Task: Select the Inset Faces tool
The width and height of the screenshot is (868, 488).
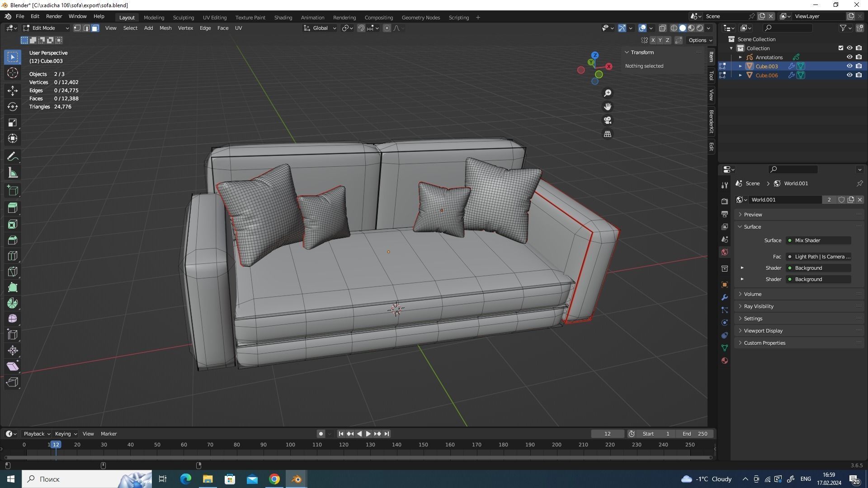Action: pyautogui.click(x=13, y=224)
